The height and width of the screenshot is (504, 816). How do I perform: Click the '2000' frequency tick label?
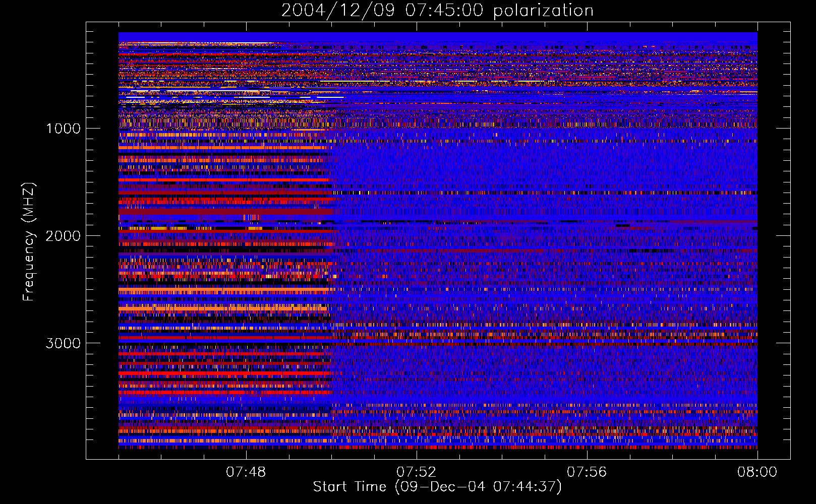pyautogui.click(x=63, y=236)
